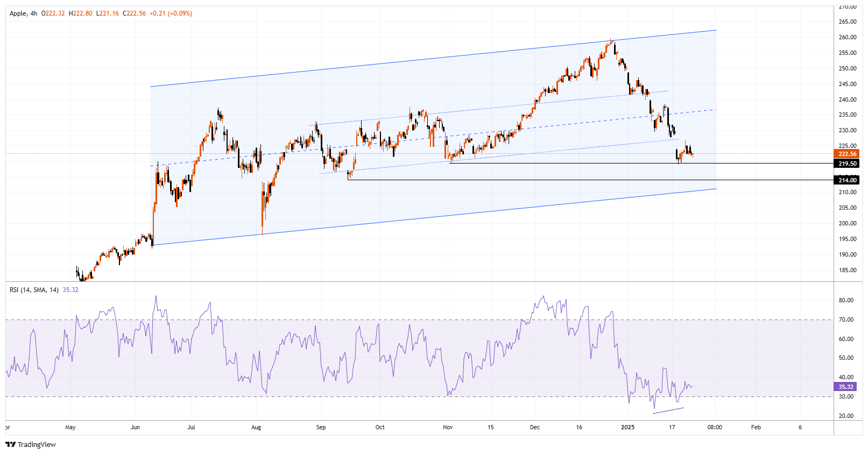Viewport: 868px width, 454px height.
Task: Click 80.00 on the RSI axis
Action: (846, 301)
